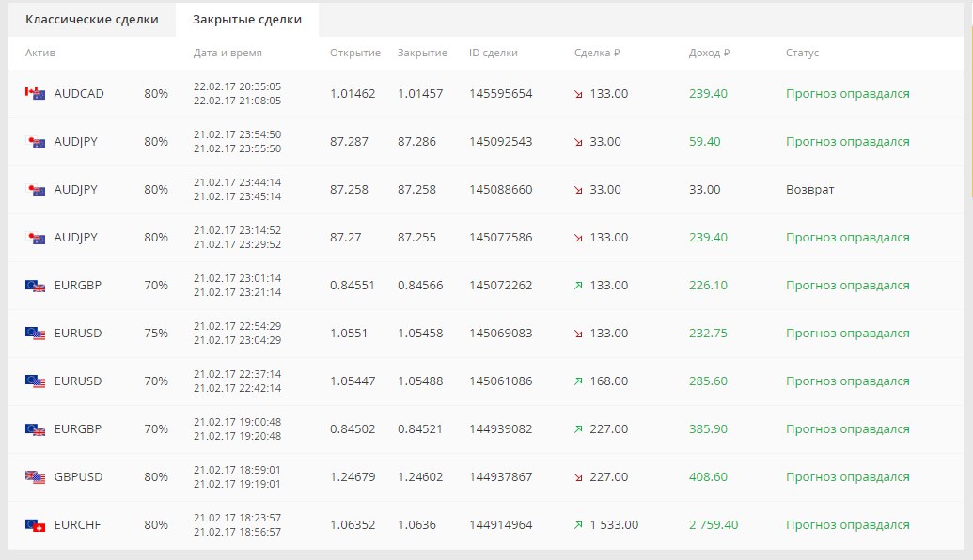The image size is (973, 560).
Task: Click the AUDCAD currency flag icon
Action: [35, 94]
